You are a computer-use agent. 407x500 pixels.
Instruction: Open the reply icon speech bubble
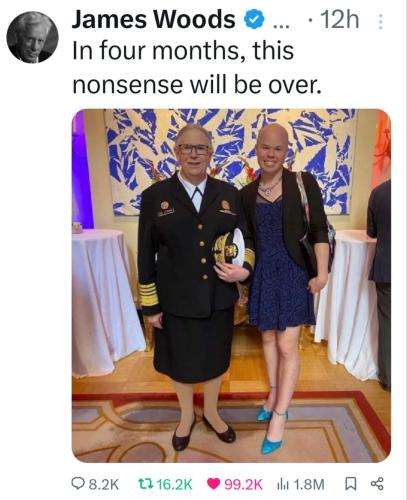(79, 484)
